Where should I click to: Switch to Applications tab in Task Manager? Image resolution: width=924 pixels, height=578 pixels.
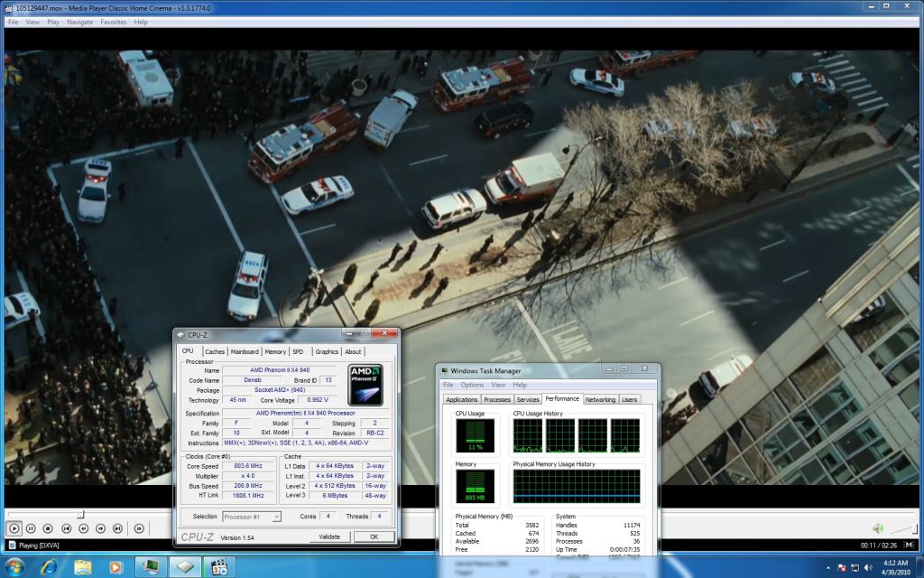(461, 399)
